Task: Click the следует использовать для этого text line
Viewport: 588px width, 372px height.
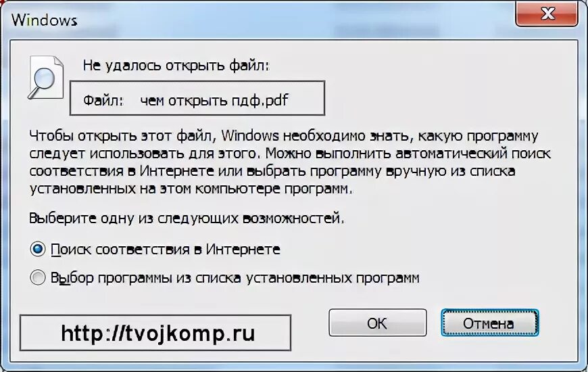Action: pos(145,153)
